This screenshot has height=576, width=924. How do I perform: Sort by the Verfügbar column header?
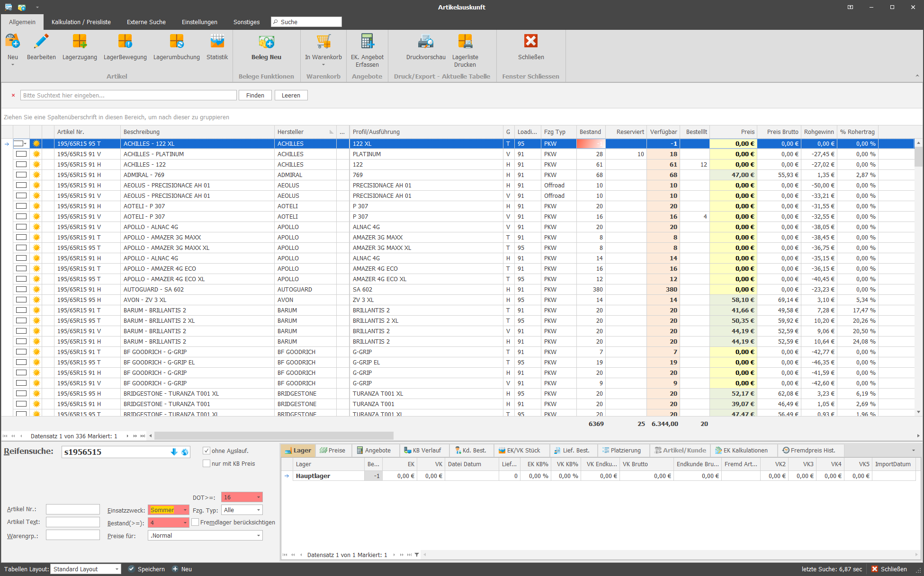tap(664, 132)
